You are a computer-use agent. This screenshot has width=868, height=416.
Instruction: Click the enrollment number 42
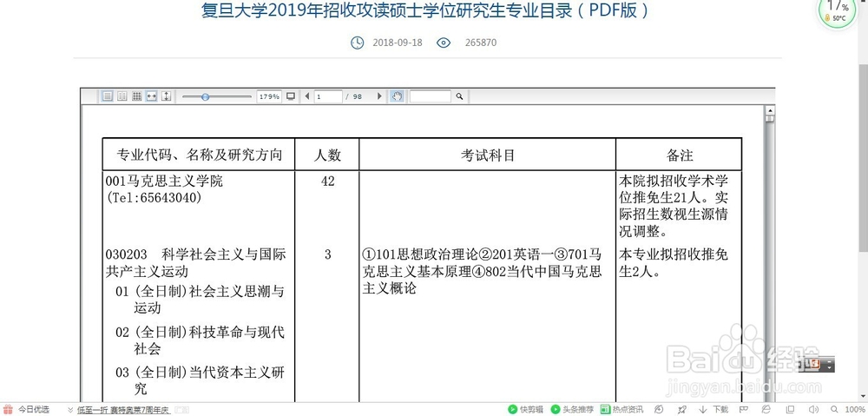[x=328, y=182]
